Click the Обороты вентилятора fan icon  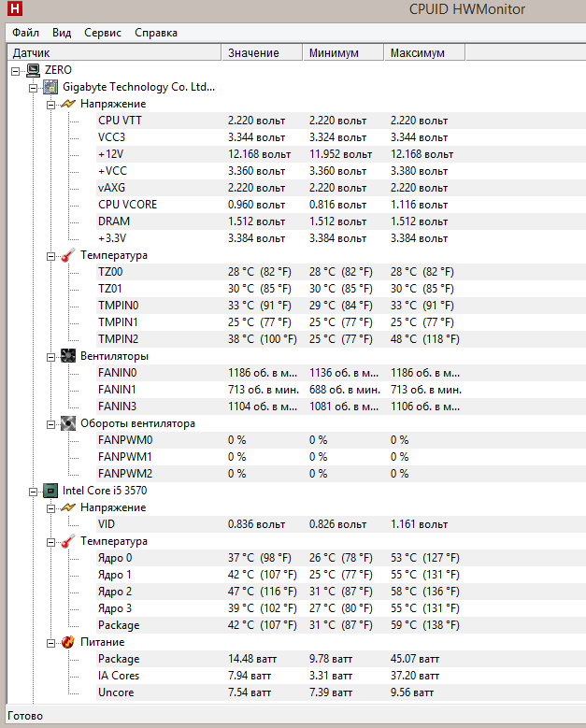point(67,423)
